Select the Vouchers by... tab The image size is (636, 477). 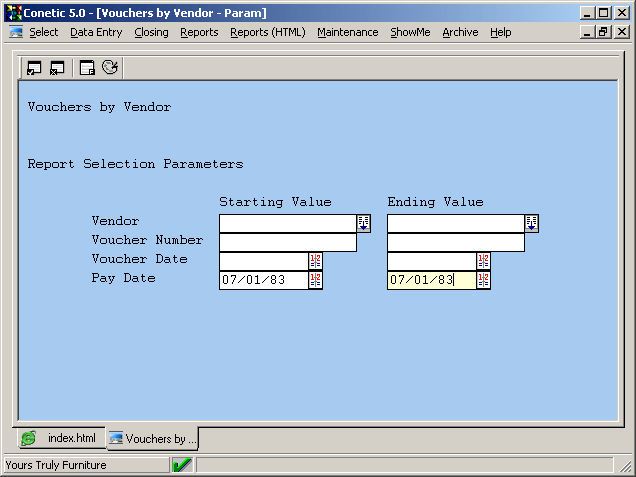[x=154, y=439]
